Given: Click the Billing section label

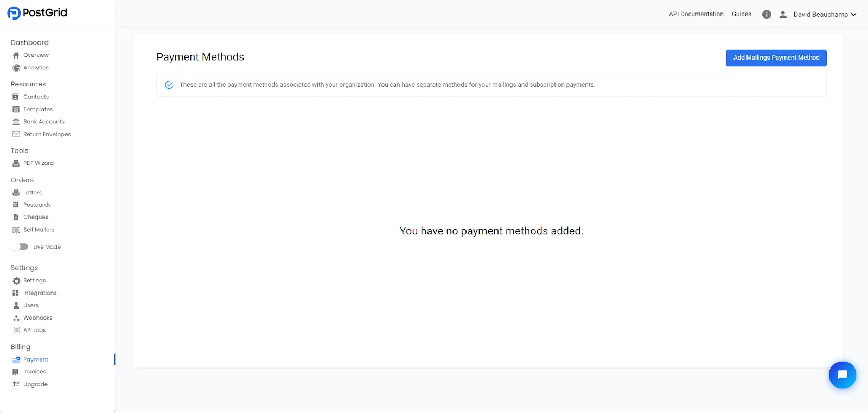Looking at the screenshot, I should [21, 347].
